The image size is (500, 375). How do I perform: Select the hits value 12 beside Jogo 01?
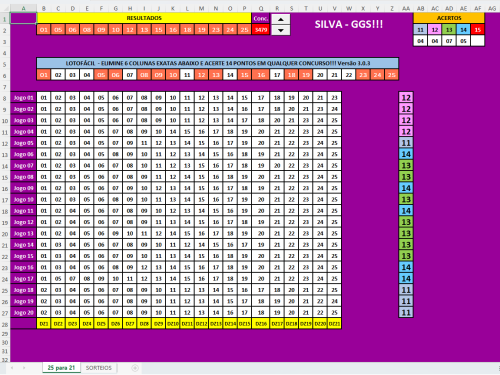pos(406,98)
